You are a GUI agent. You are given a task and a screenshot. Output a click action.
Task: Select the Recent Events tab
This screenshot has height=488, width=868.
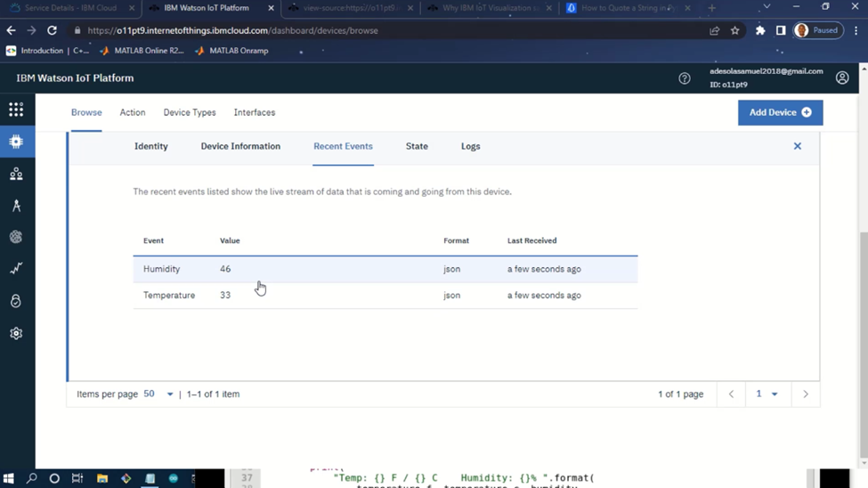click(x=344, y=146)
